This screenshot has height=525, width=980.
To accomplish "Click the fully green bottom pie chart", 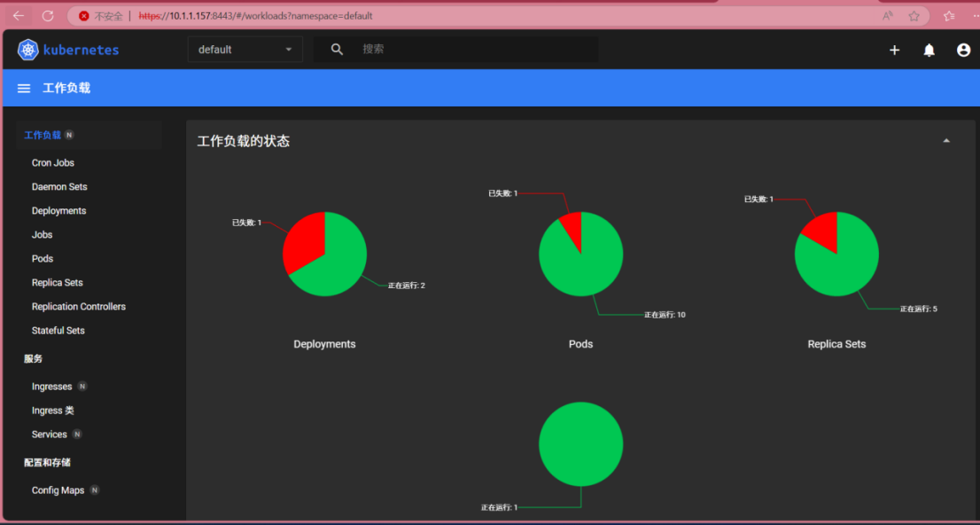I will (580, 444).
